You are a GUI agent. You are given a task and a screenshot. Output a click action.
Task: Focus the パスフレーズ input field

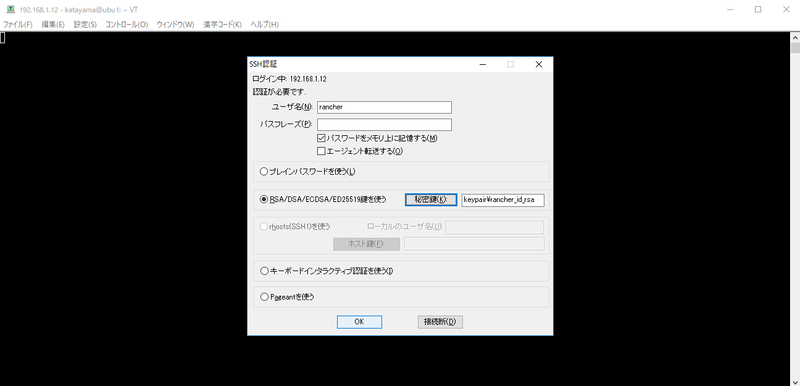(384, 124)
